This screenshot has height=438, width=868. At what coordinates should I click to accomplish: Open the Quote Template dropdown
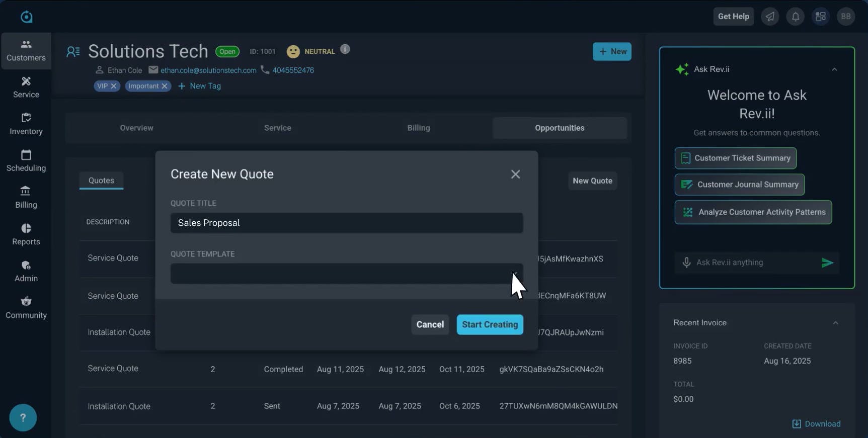[x=346, y=274]
